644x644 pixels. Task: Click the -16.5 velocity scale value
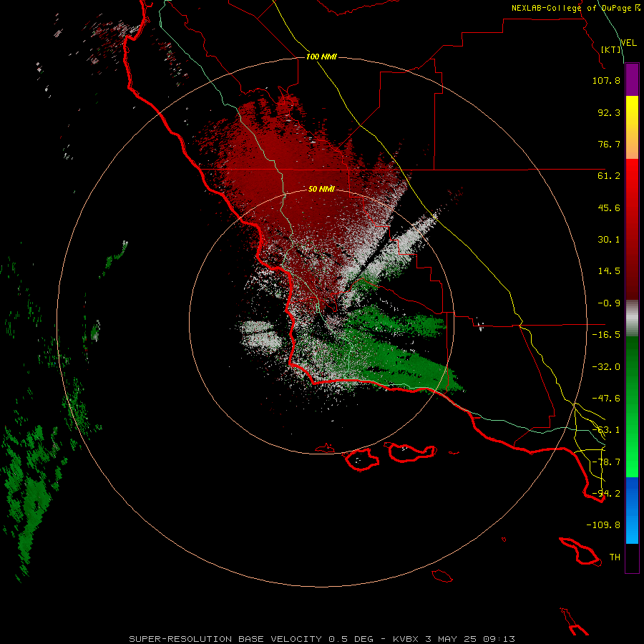pyautogui.click(x=606, y=335)
